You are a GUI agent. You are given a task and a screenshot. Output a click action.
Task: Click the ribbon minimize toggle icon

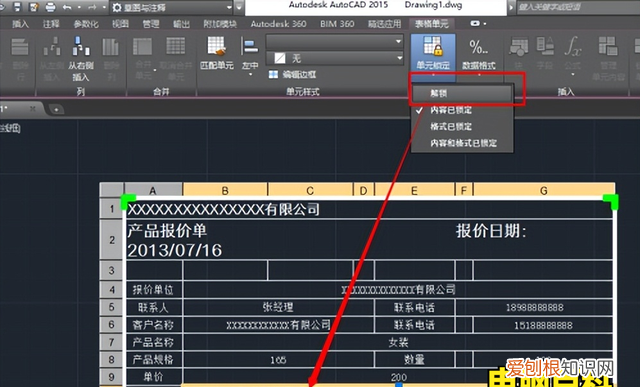point(475,24)
